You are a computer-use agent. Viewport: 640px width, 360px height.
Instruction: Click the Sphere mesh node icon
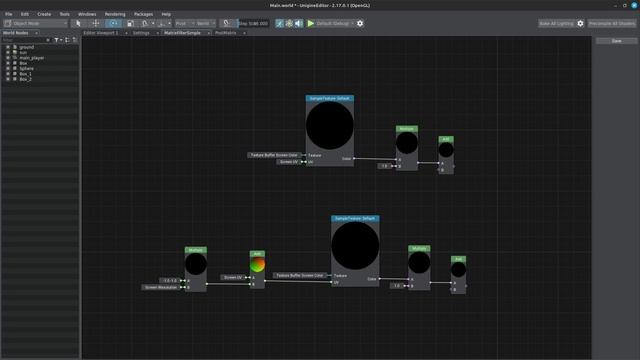15,68
